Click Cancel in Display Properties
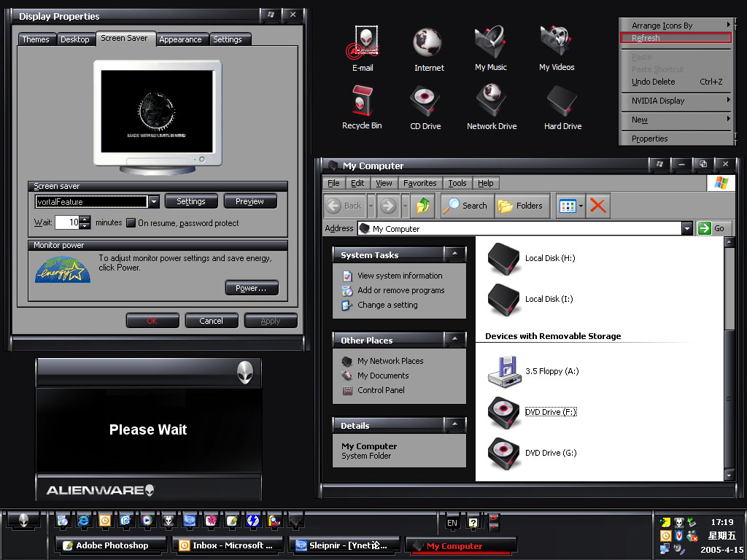This screenshot has width=747, height=560. point(211,321)
